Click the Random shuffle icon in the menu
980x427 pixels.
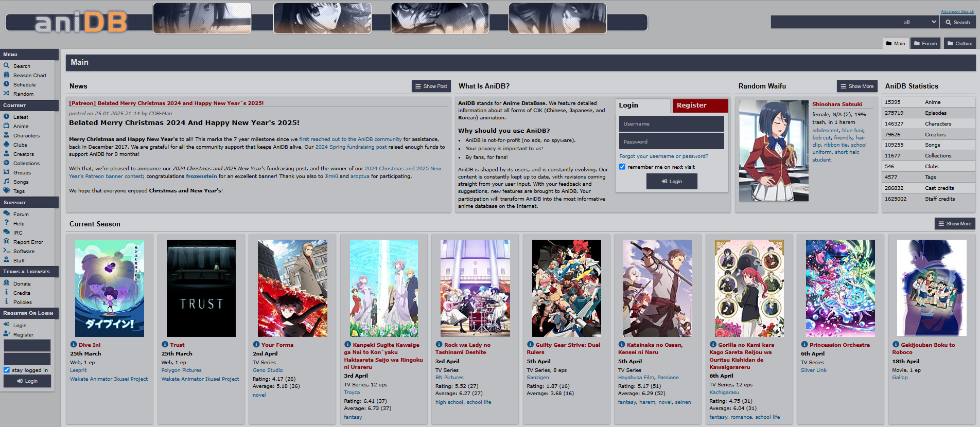pos(7,94)
